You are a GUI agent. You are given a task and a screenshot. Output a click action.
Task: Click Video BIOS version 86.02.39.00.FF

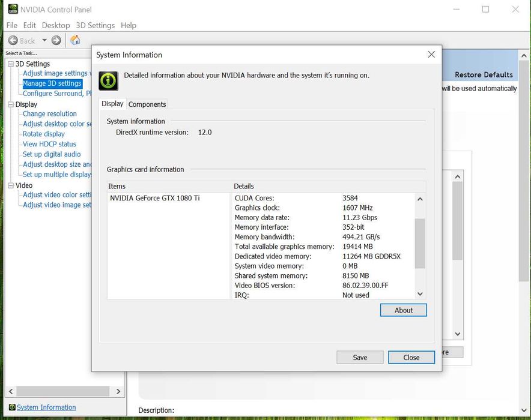(x=365, y=286)
